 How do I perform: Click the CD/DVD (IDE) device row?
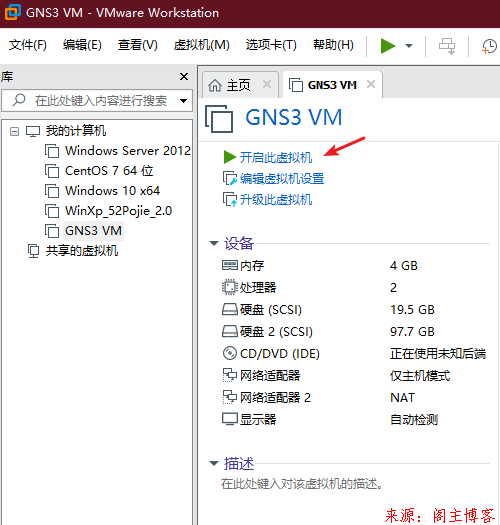point(355,354)
